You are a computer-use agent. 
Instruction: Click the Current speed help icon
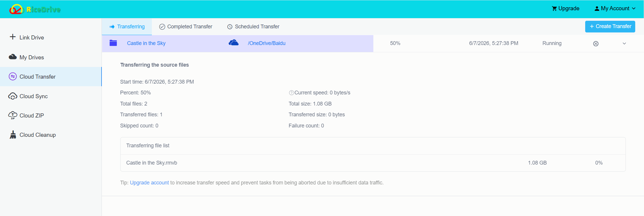[291, 93]
